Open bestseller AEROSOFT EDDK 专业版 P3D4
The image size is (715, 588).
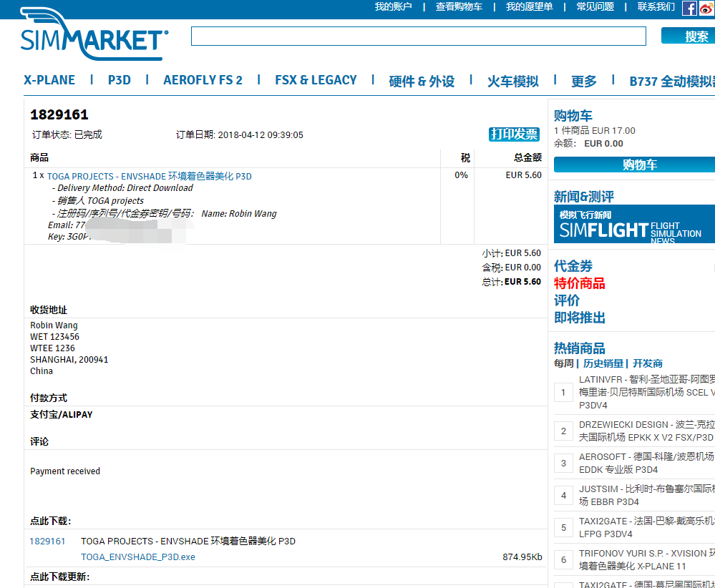click(647, 463)
